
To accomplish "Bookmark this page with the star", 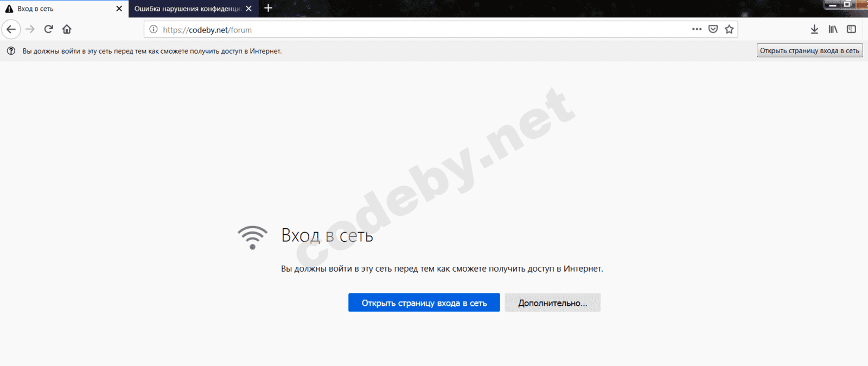I will 729,29.
